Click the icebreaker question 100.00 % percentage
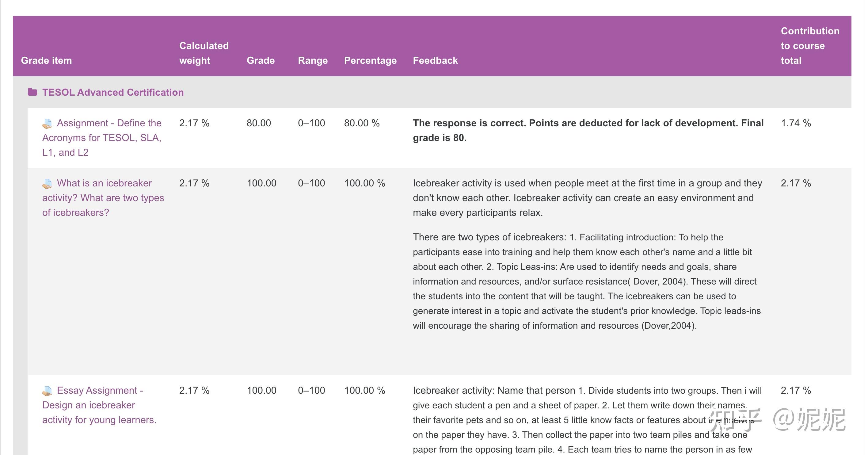This screenshot has width=868, height=455. 364,183
